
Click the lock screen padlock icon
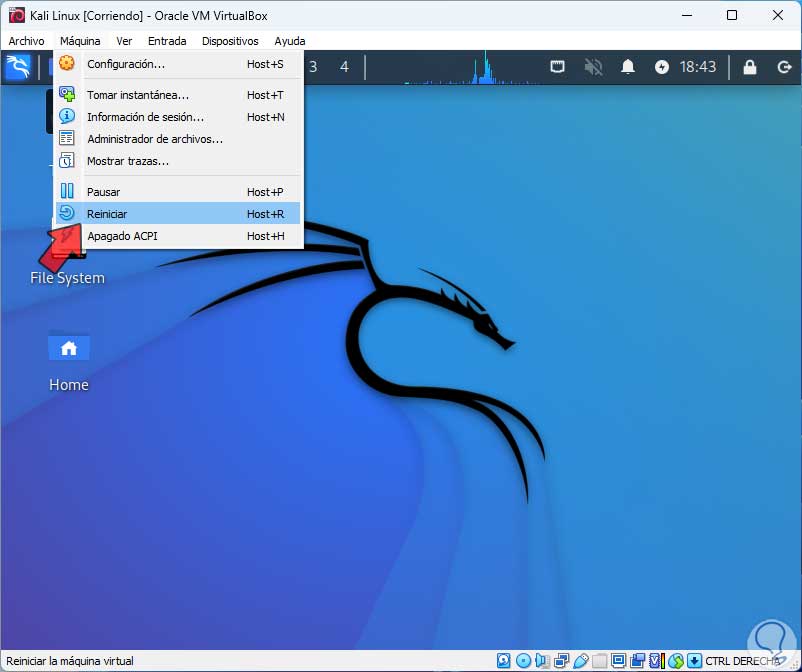tap(750, 67)
